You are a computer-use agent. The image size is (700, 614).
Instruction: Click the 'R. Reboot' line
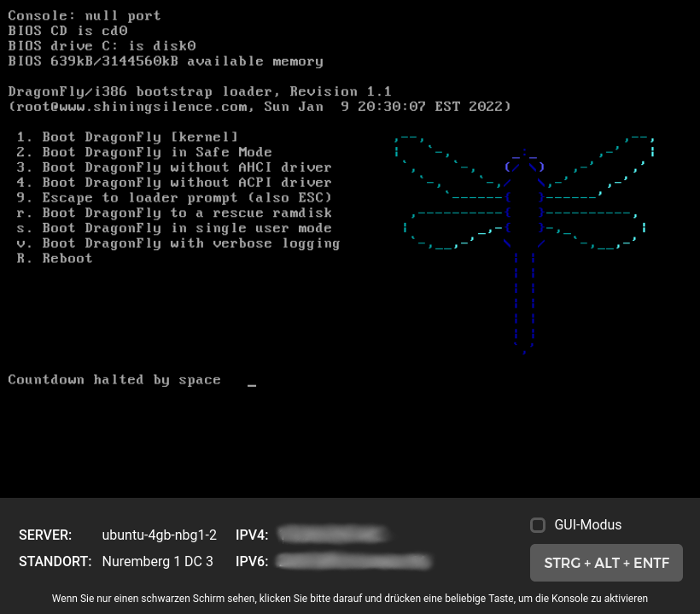tap(55, 259)
